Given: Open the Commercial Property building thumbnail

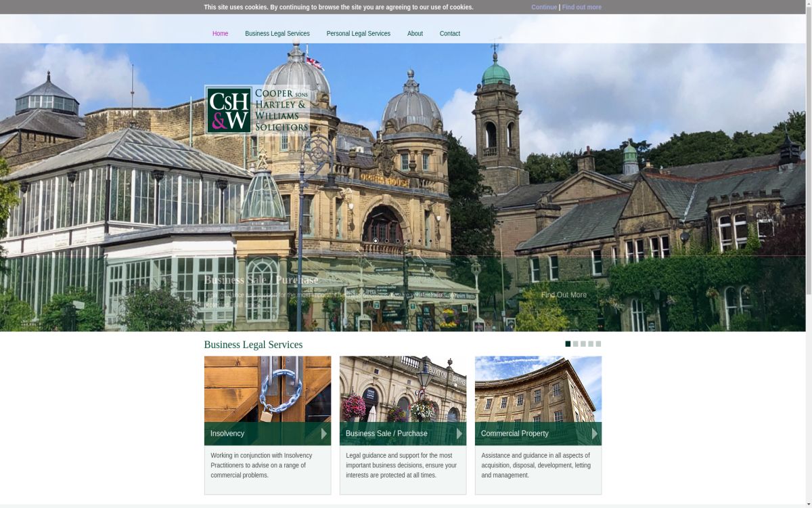Looking at the screenshot, I should click(x=538, y=389).
